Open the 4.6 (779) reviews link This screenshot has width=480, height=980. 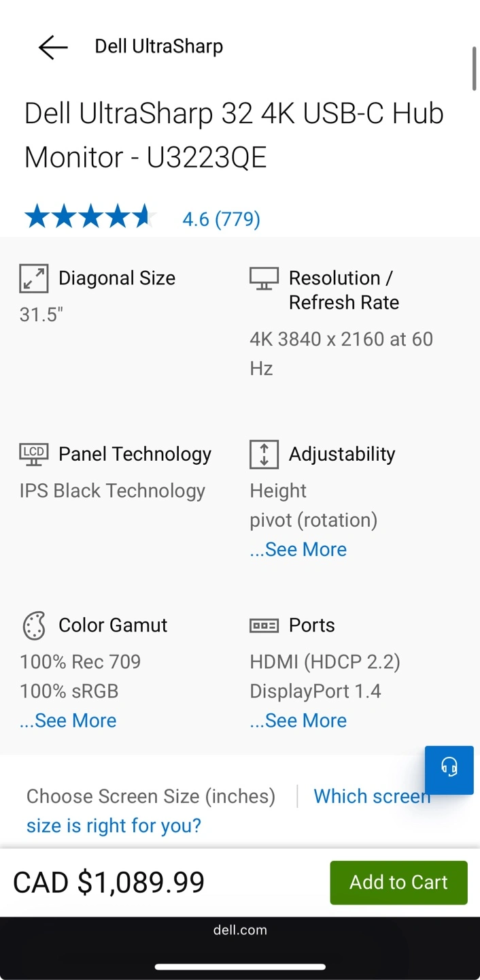[221, 219]
